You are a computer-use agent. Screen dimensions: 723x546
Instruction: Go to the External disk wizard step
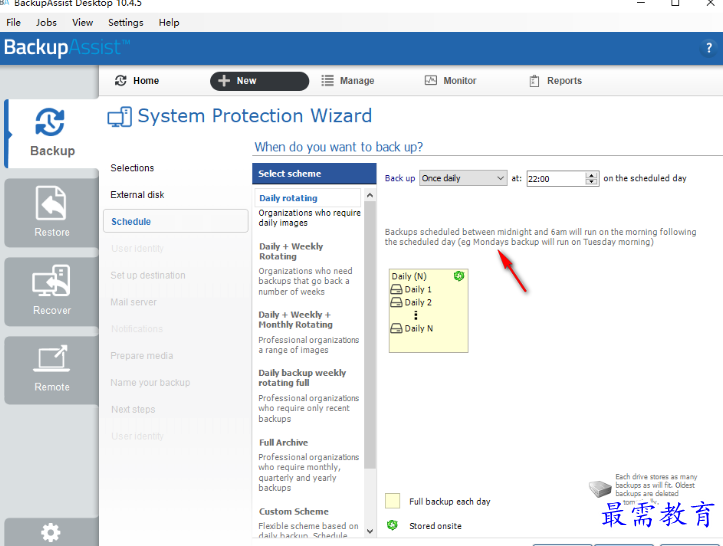(137, 195)
